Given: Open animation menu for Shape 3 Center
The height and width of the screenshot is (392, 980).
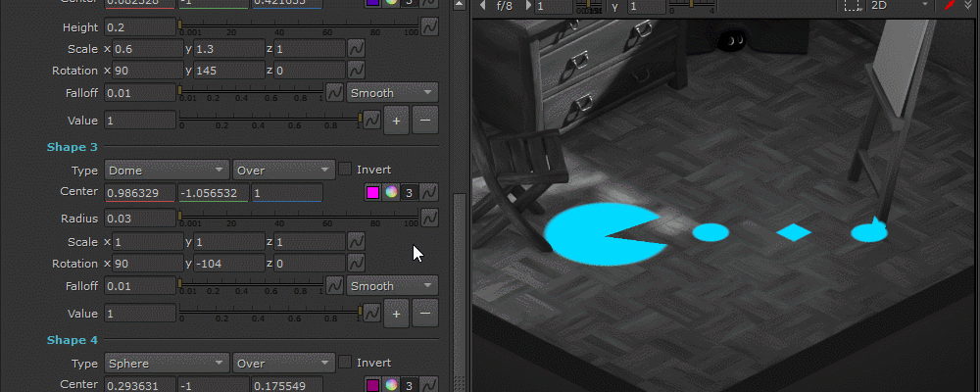Looking at the screenshot, I should click(429, 192).
